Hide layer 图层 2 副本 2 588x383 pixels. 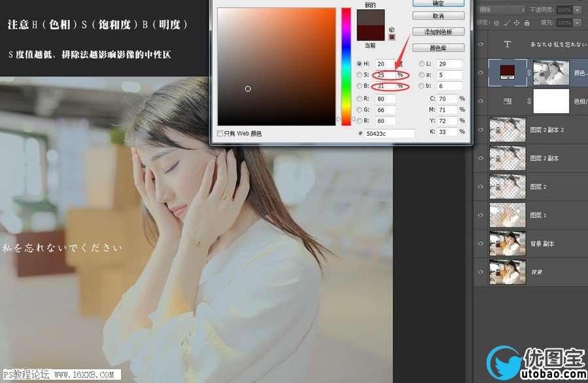point(481,129)
